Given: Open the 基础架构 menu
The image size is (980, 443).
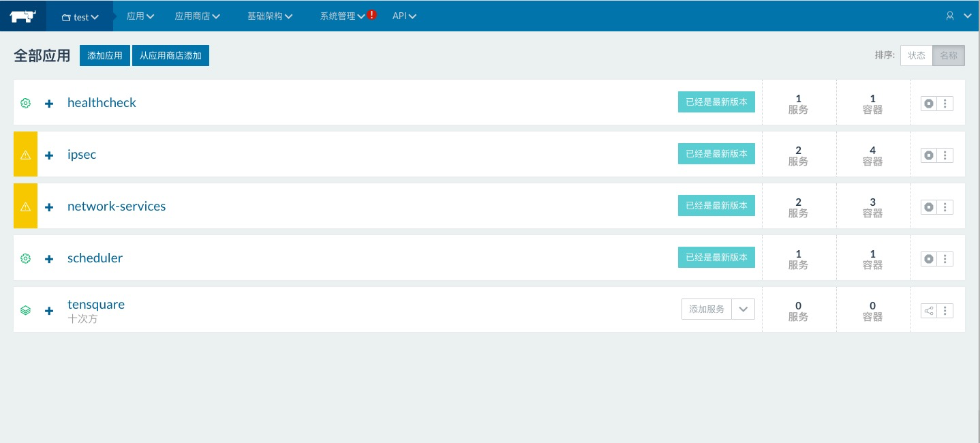Looking at the screenshot, I should click(x=270, y=16).
